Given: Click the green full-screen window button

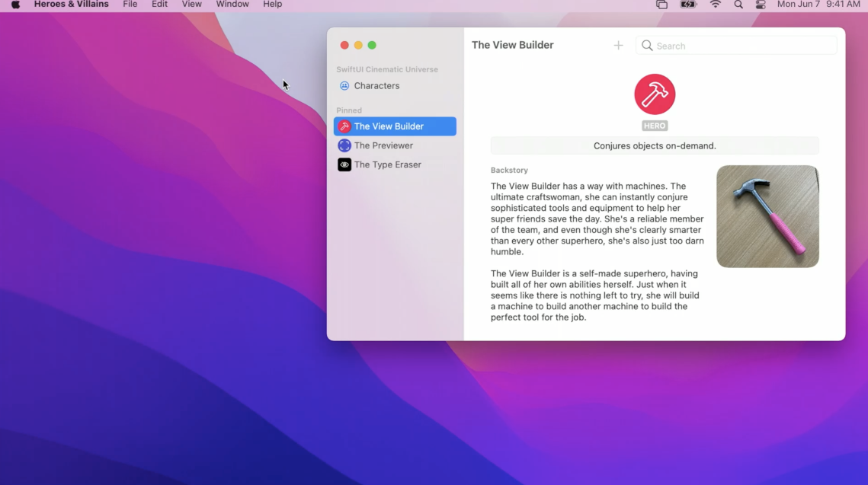Looking at the screenshot, I should tap(372, 46).
